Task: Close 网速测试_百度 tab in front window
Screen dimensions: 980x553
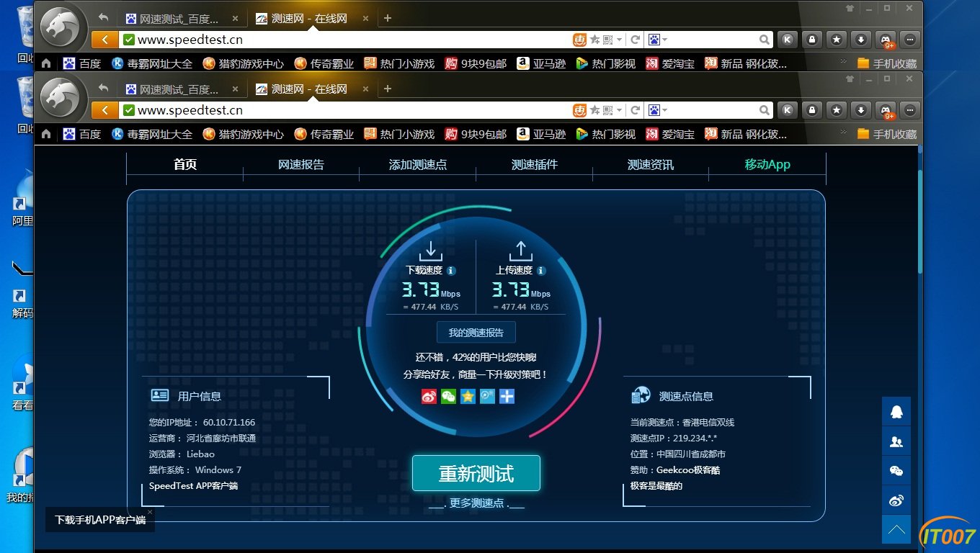Action: coord(235,89)
